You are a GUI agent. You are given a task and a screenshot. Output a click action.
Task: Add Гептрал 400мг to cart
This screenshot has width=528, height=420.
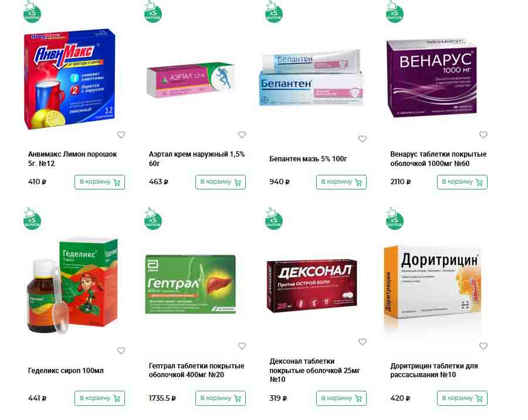(221, 398)
